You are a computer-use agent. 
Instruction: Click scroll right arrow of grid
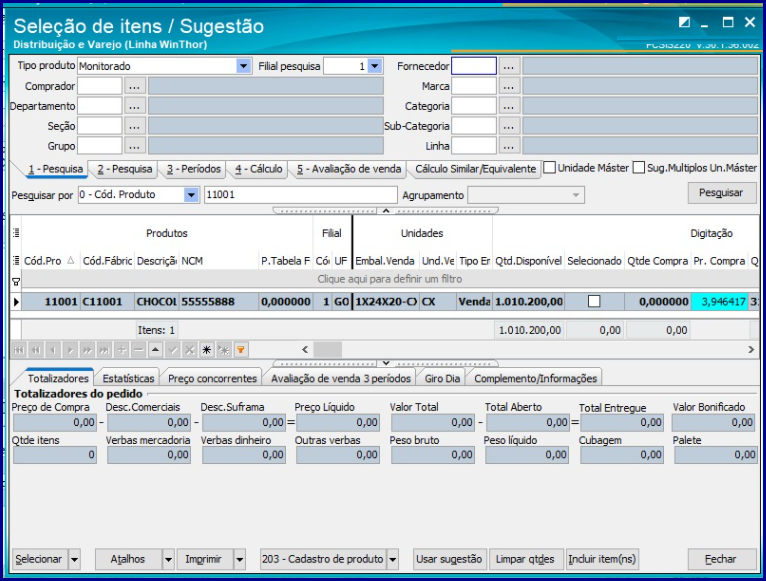pyautogui.click(x=751, y=350)
